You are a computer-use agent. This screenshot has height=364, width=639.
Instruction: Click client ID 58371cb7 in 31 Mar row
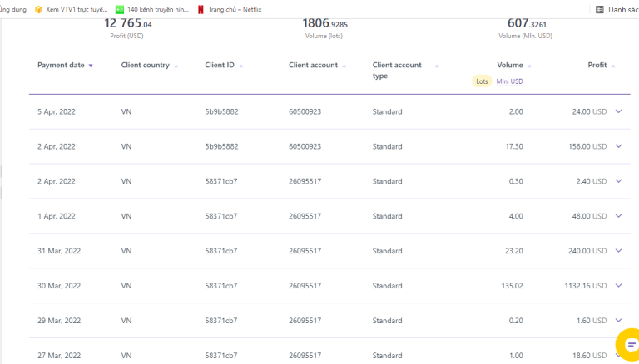click(221, 251)
